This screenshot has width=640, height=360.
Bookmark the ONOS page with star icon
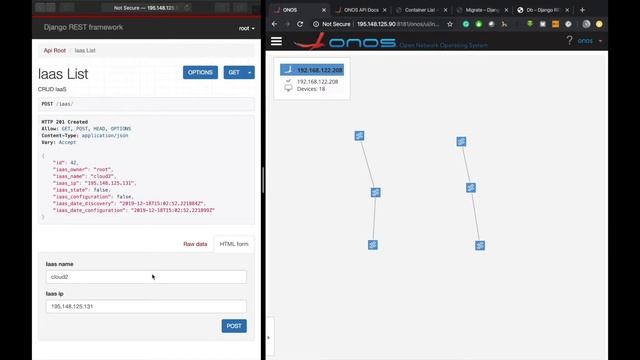pos(450,24)
